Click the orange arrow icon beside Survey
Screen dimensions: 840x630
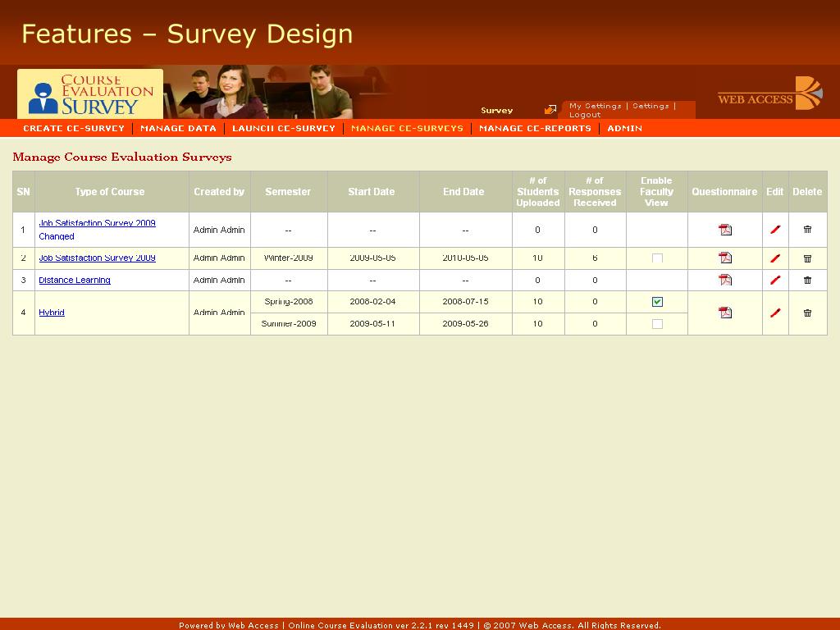[550, 110]
